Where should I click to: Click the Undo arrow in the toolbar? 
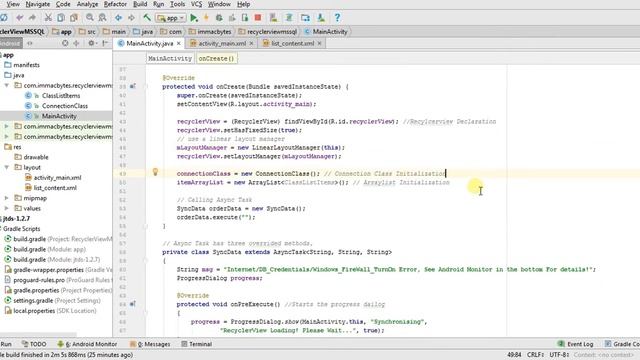coord(19,18)
